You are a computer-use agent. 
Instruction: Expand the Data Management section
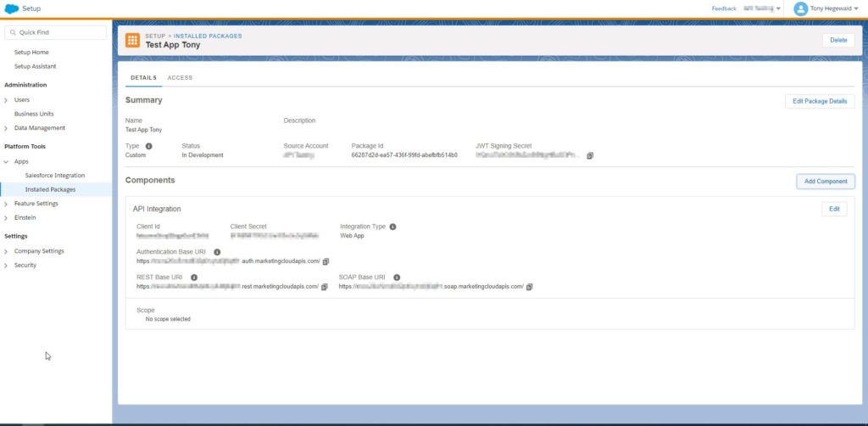6,128
